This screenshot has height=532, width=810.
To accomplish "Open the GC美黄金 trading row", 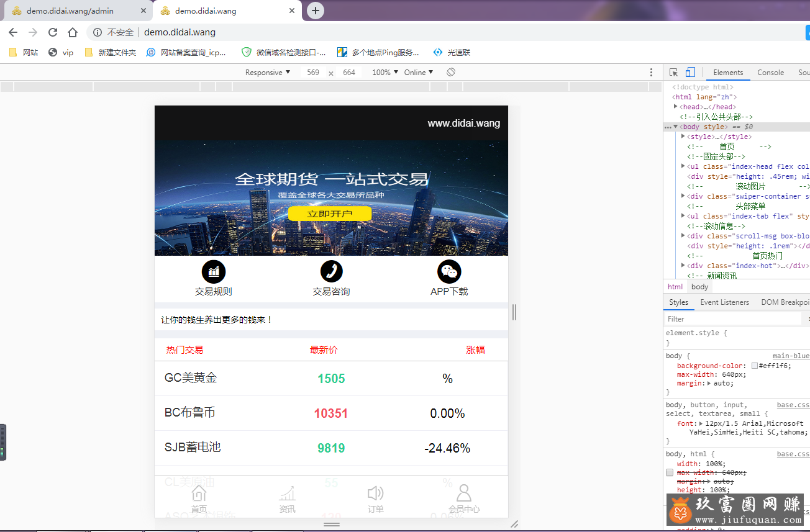I will point(331,379).
